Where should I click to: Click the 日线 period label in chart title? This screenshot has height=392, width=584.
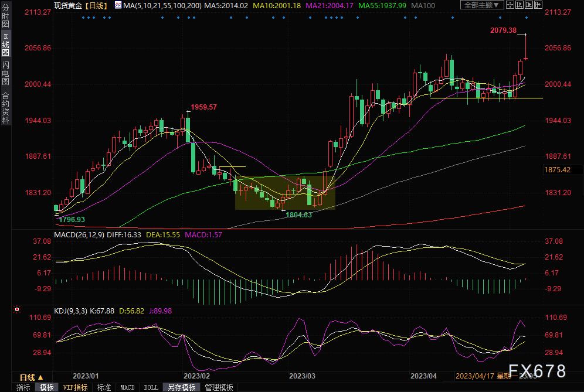pos(96,5)
